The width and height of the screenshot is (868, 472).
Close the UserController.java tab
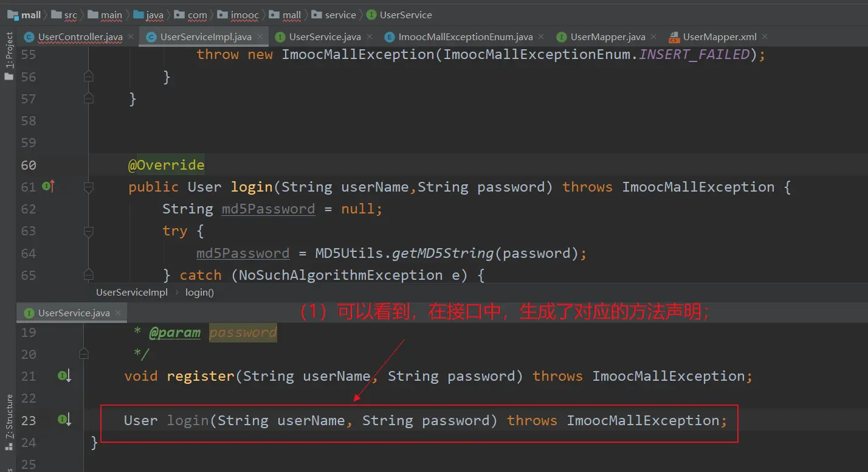[x=131, y=37]
